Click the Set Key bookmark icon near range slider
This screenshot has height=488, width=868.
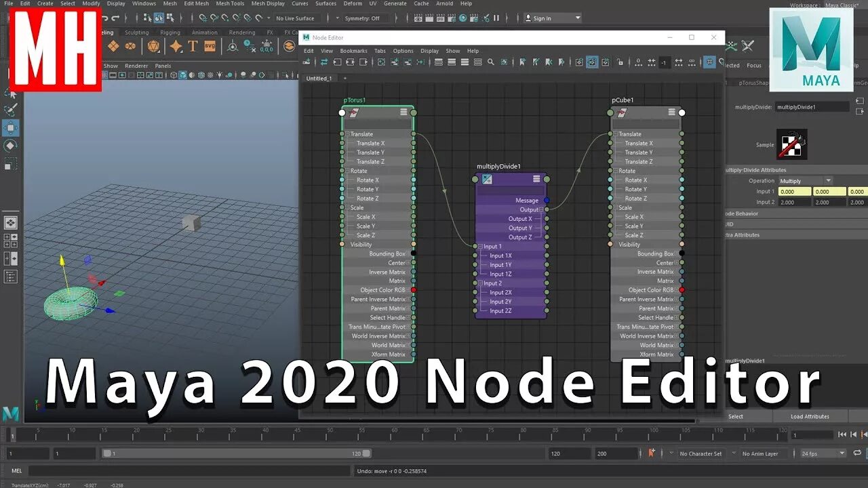[652, 453]
